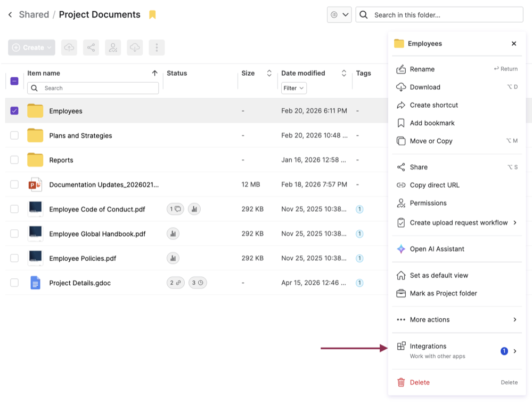The height and width of the screenshot is (402, 532).
Task: Open statistics badge on Employee Code of Conduct
Action: [x=194, y=209]
